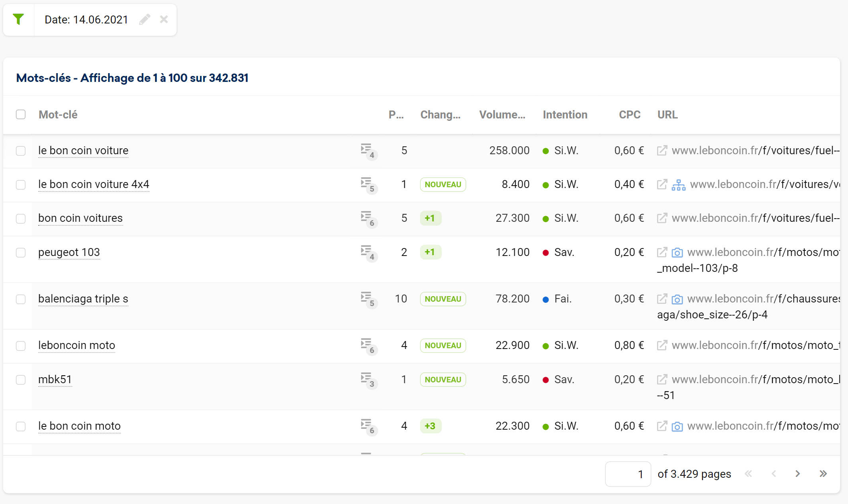Remove the Date 14.06.2021 filter
The image size is (848, 504).
pos(164,19)
